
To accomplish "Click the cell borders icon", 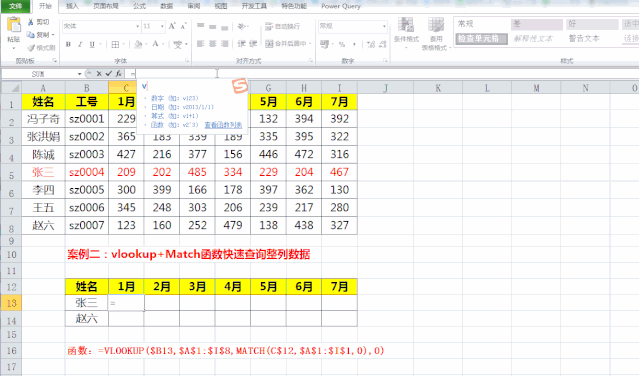I will (115, 44).
